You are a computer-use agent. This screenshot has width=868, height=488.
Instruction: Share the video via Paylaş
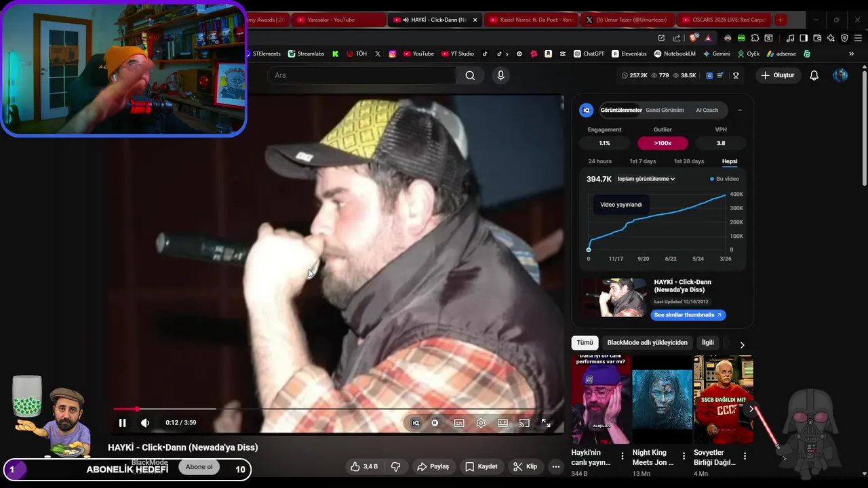click(433, 466)
